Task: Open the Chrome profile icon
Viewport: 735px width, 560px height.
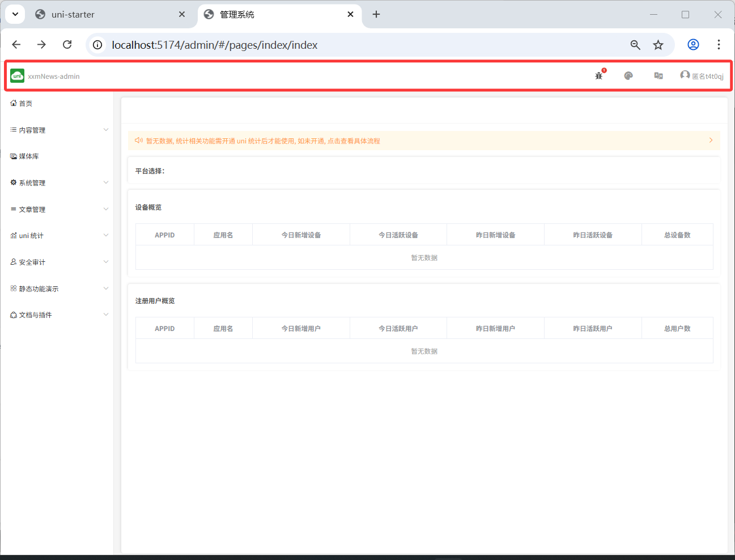Action: pos(693,45)
